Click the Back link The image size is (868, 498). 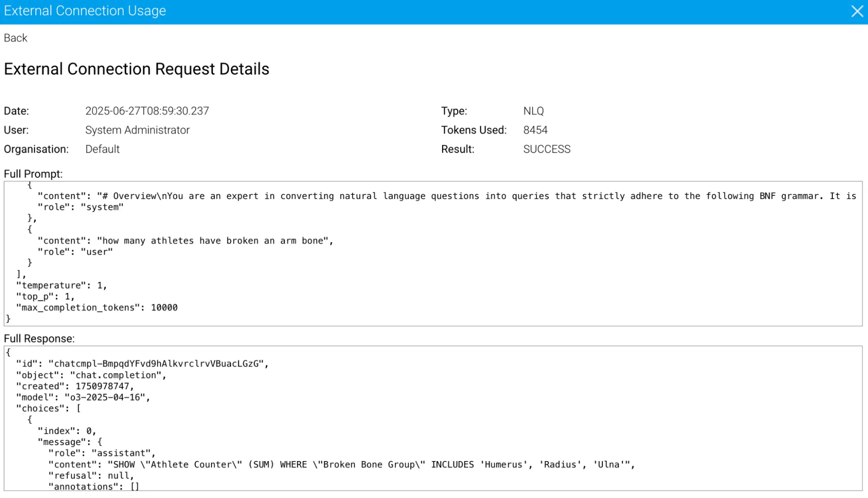click(16, 38)
